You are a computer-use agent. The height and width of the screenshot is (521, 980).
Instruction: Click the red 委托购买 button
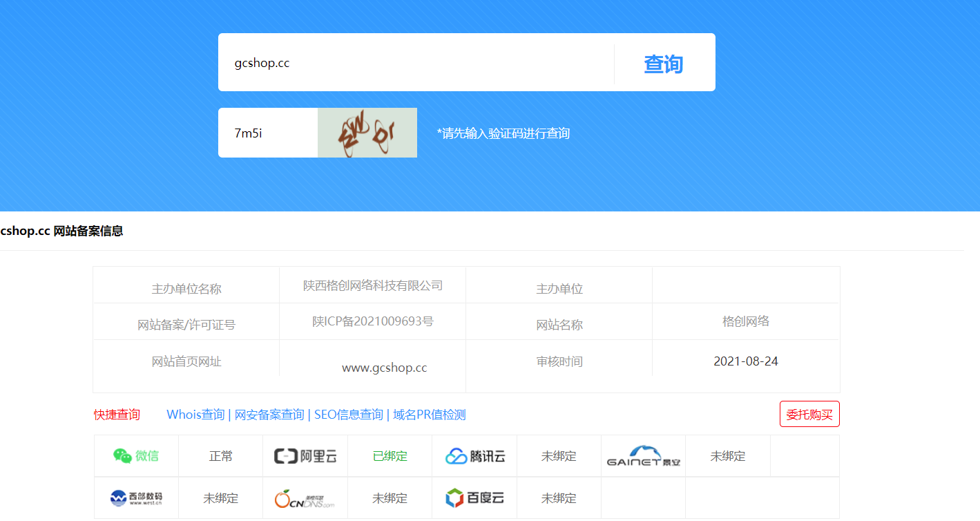(x=809, y=413)
